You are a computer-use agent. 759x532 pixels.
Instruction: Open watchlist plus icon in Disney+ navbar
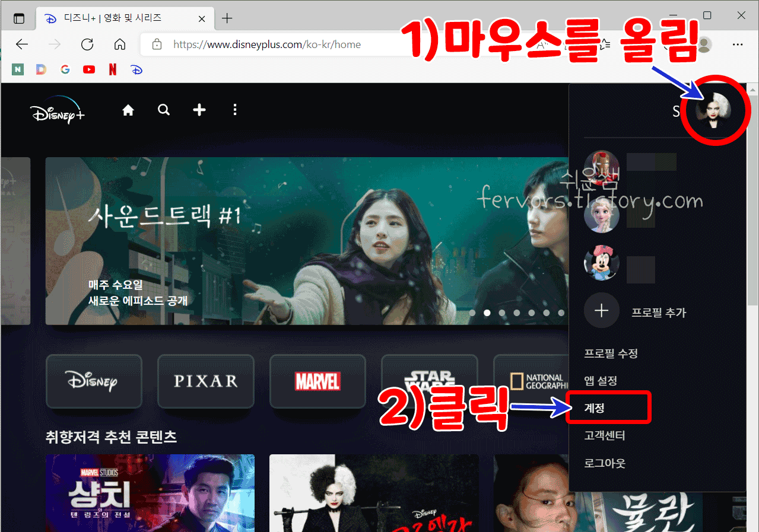point(199,110)
